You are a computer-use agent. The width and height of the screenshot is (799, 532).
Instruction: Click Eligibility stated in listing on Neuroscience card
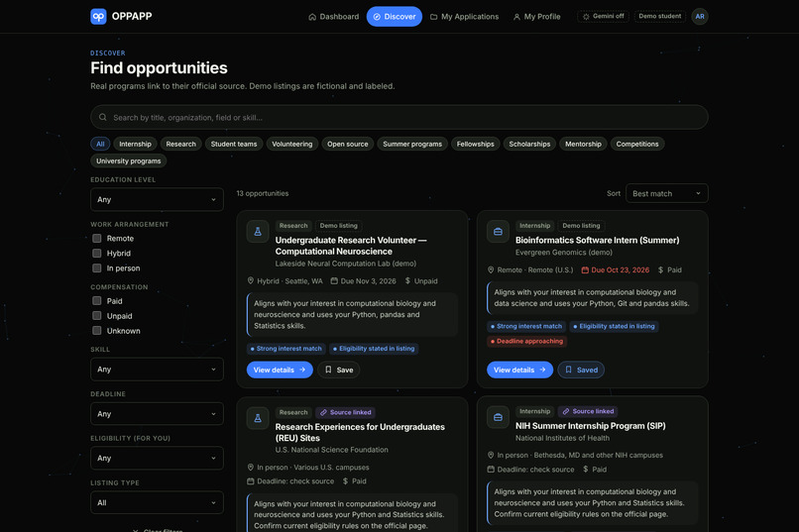click(x=374, y=349)
